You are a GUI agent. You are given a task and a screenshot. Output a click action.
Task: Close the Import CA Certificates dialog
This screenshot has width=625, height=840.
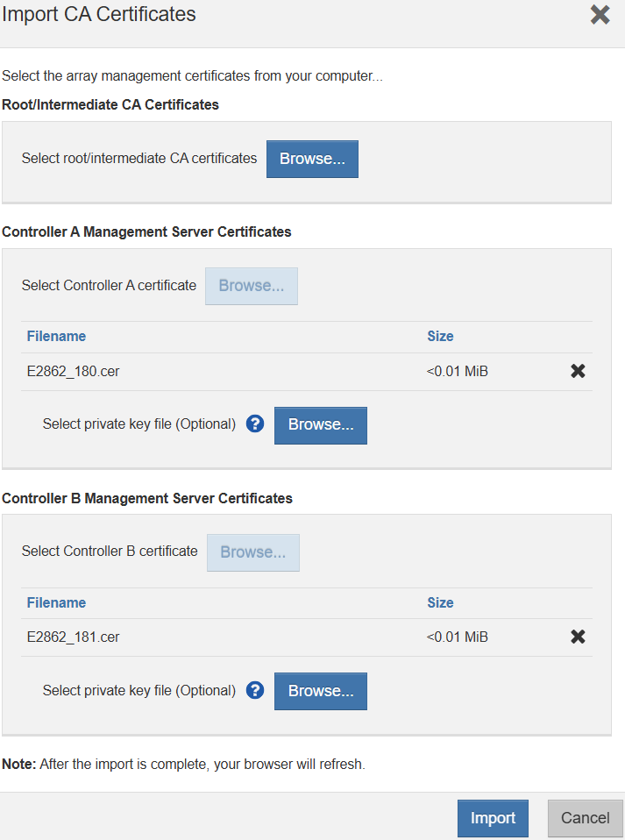(x=600, y=15)
